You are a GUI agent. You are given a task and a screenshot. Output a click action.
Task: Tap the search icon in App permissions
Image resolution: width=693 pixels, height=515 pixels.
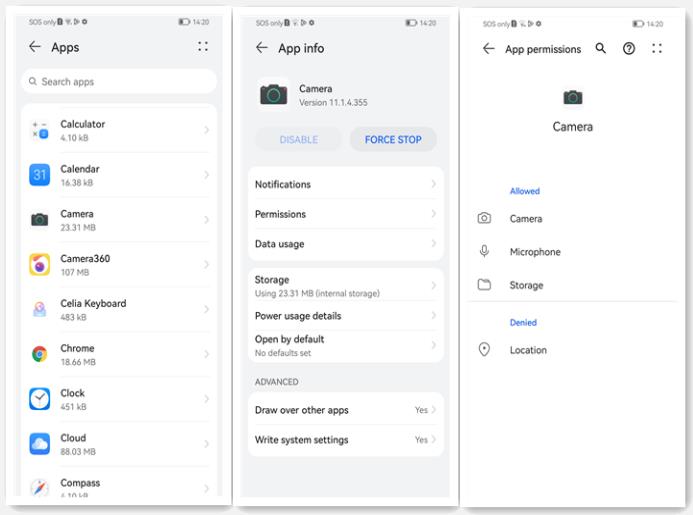point(601,48)
